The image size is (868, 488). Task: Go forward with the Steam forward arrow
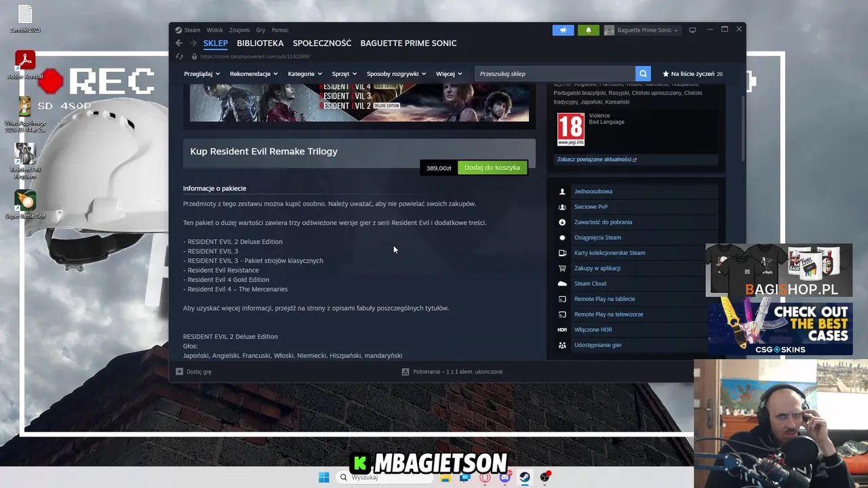(193, 43)
